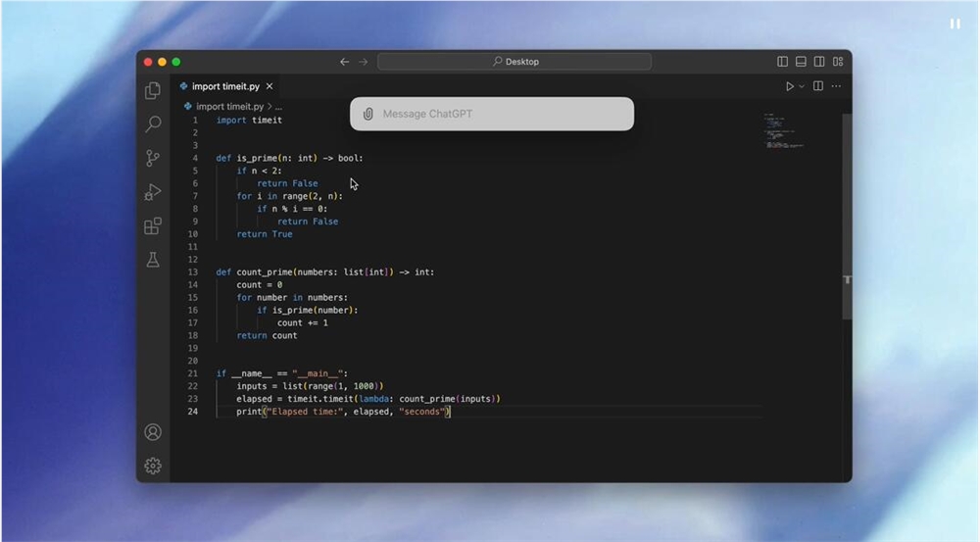This screenshot has width=980, height=542.
Task: Open the Extensions view
Action: [153, 225]
